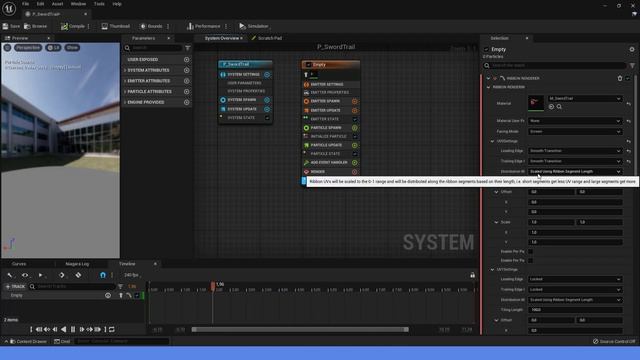Toggle the Empty emitter checkbox in Selection panel

coord(486,49)
